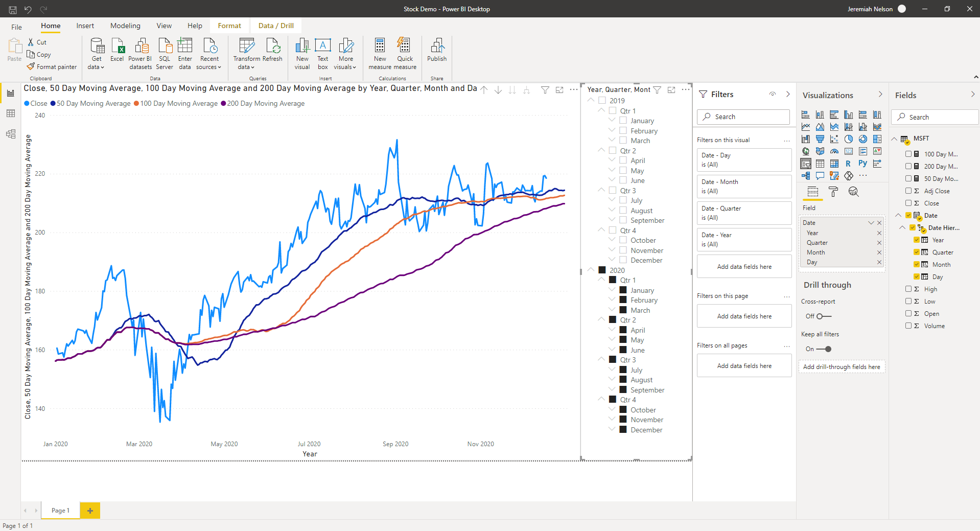Image resolution: width=980 pixels, height=531 pixels.
Task: Click the Copy button
Action: click(x=39, y=55)
